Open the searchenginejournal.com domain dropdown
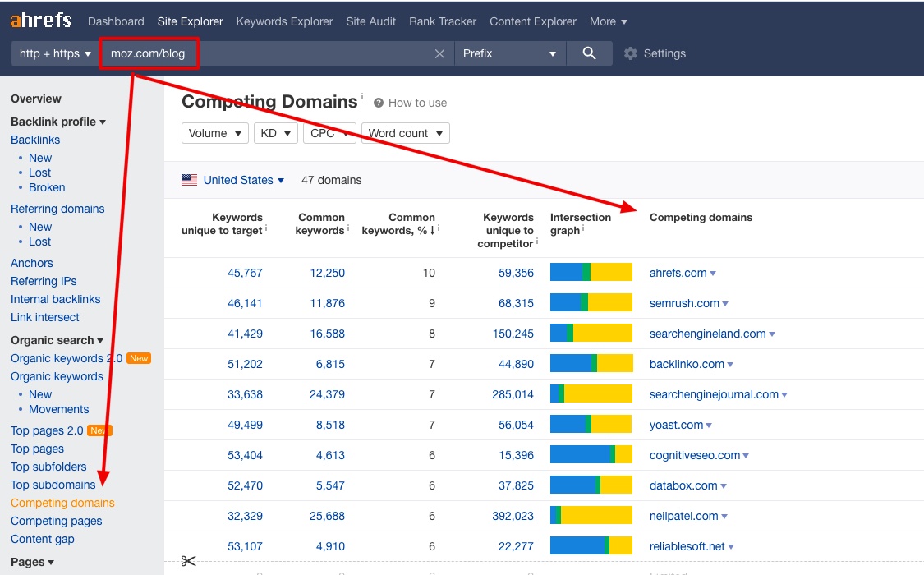 (x=784, y=395)
